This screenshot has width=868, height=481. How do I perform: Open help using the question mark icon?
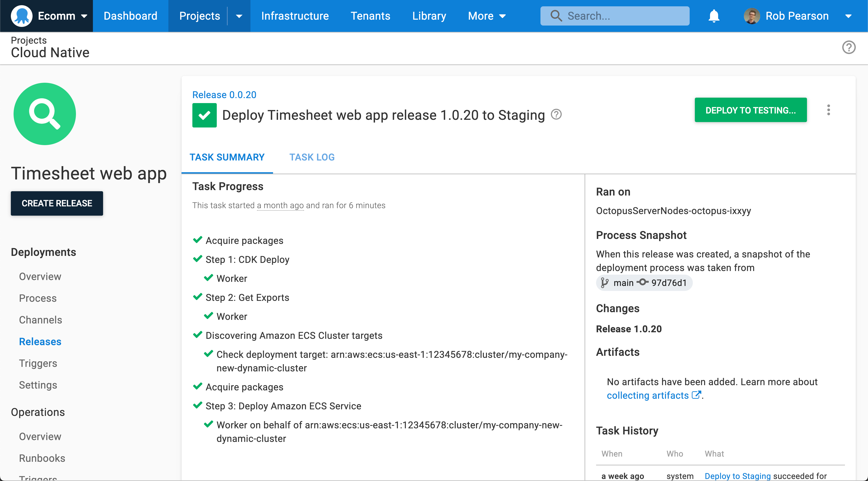coord(849,47)
